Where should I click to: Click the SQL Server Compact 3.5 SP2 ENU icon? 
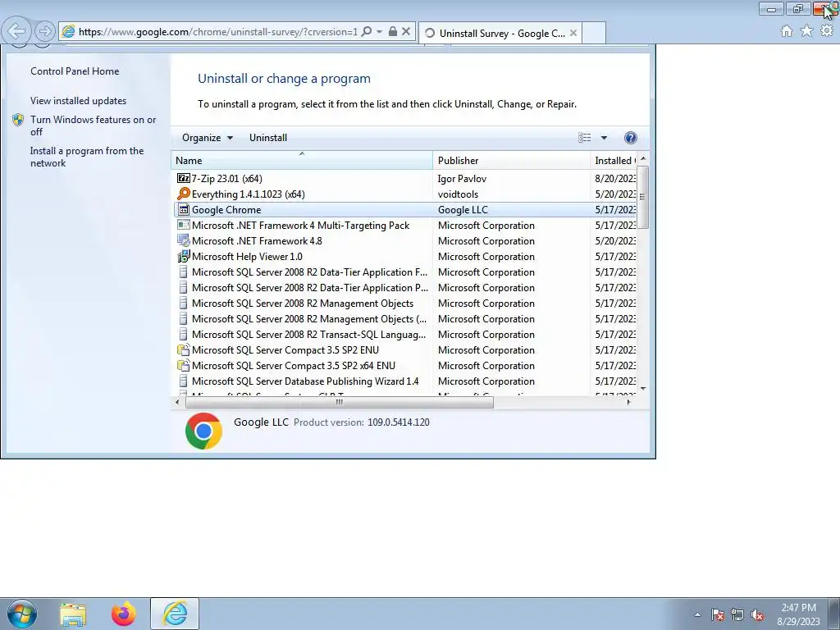click(x=183, y=349)
